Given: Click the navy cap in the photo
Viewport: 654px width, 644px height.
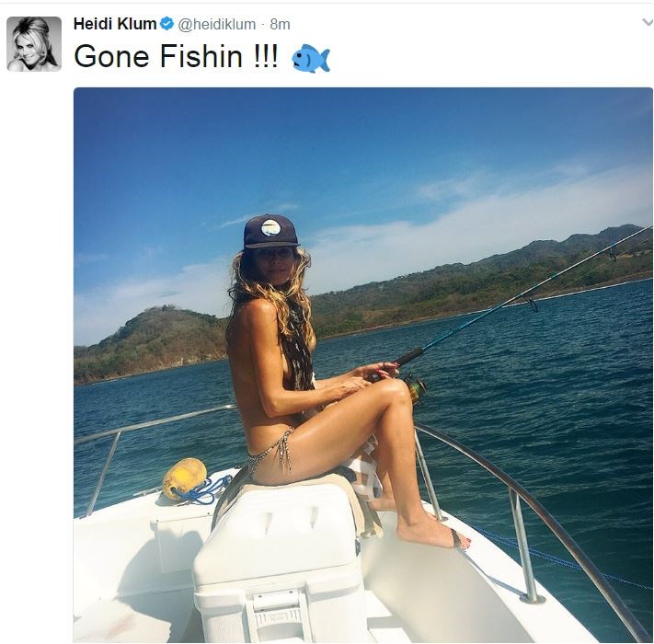Looking at the screenshot, I should click(270, 232).
